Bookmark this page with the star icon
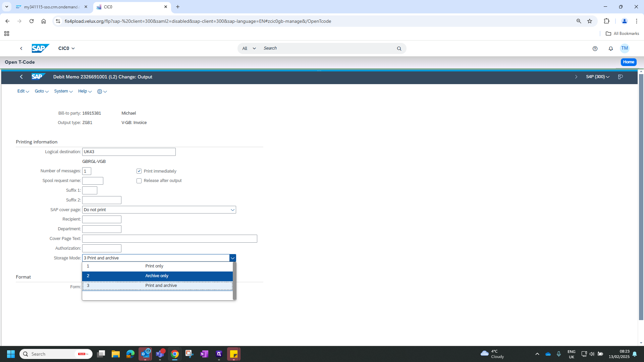644x362 pixels. 590,21
